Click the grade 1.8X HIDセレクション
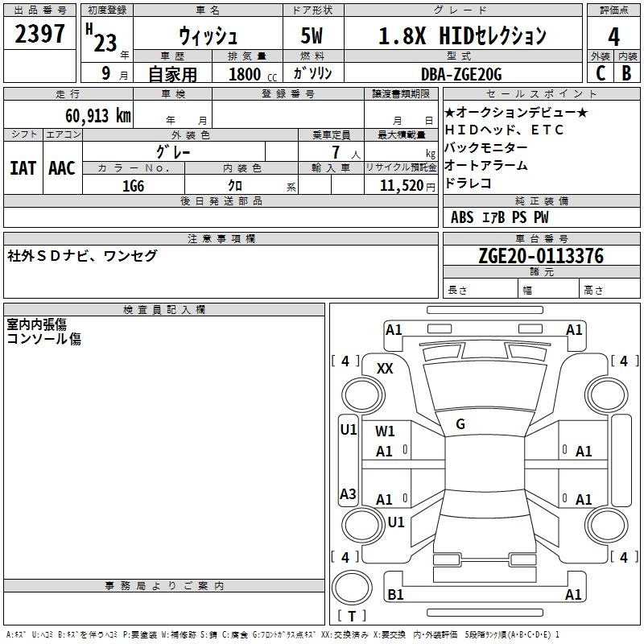 462,36
